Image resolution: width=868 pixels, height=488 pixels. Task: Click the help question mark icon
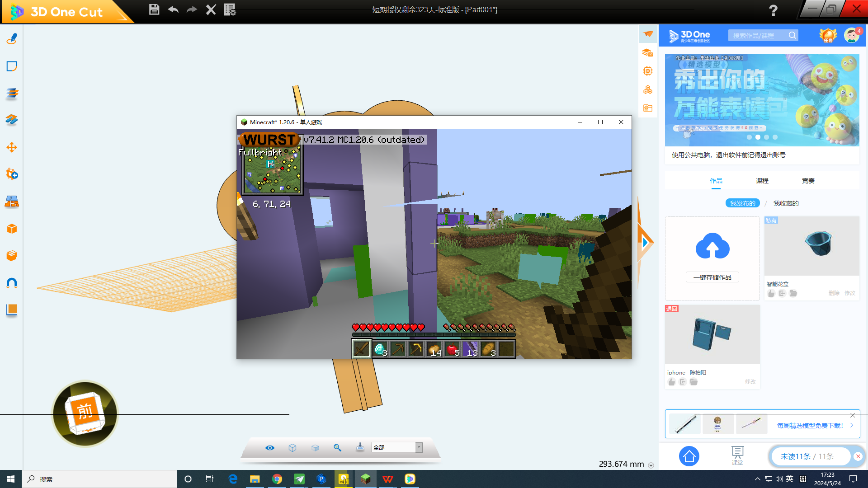tap(773, 10)
